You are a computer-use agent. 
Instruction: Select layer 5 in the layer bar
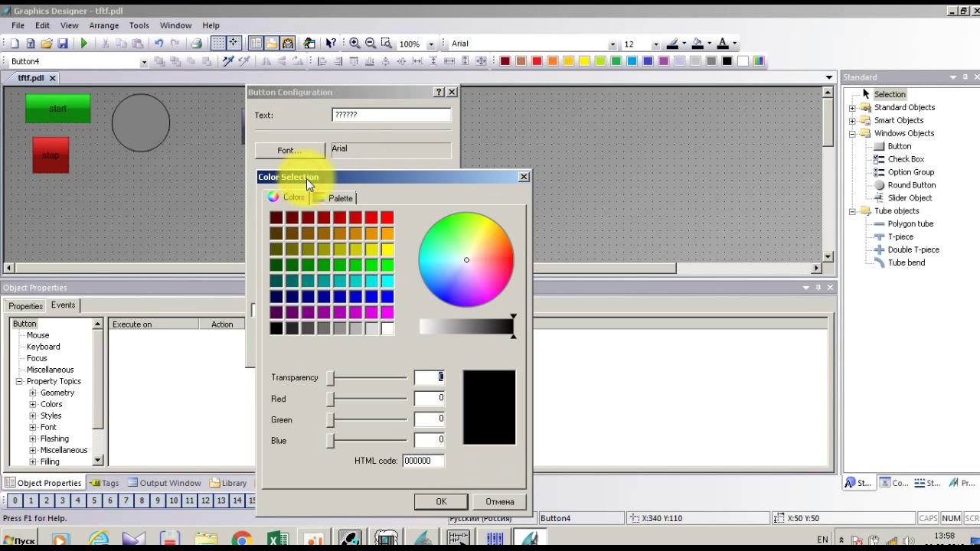point(94,500)
